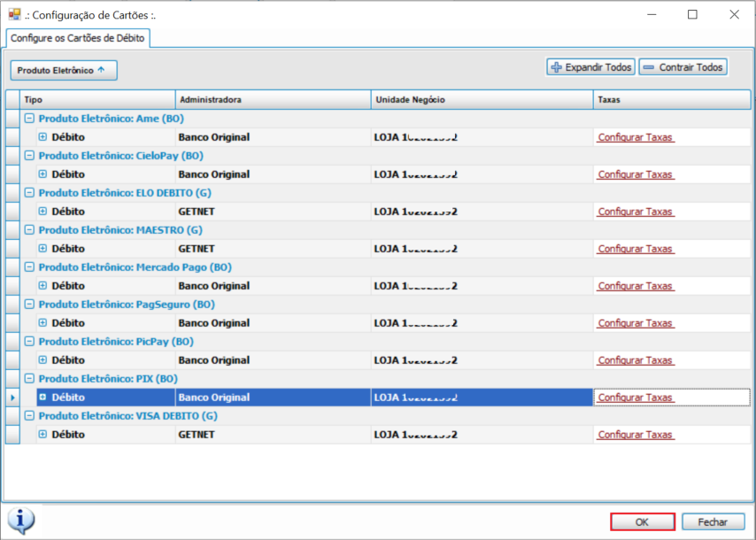756x540 pixels.
Task: Click Banco Original in the PicPay row
Action: pyautogui.click(x=214, y=359)
